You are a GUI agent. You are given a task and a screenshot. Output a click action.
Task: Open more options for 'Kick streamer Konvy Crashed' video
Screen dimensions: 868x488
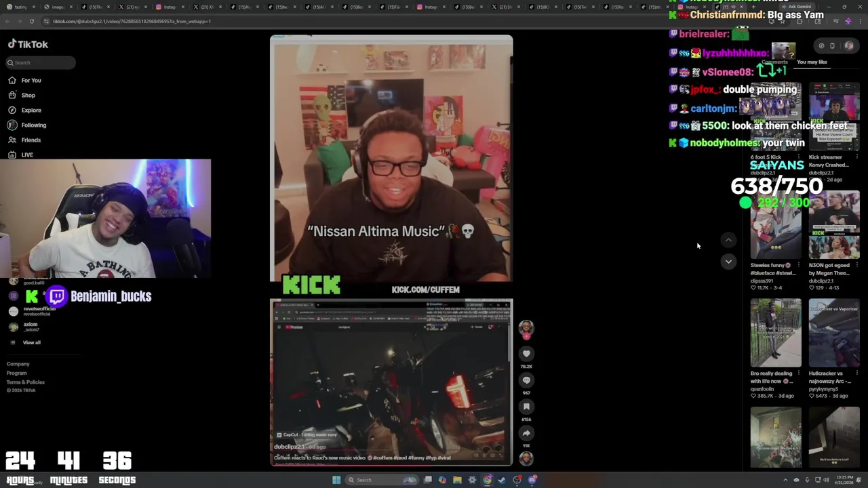pyautogui.click(x=856, y=157)
